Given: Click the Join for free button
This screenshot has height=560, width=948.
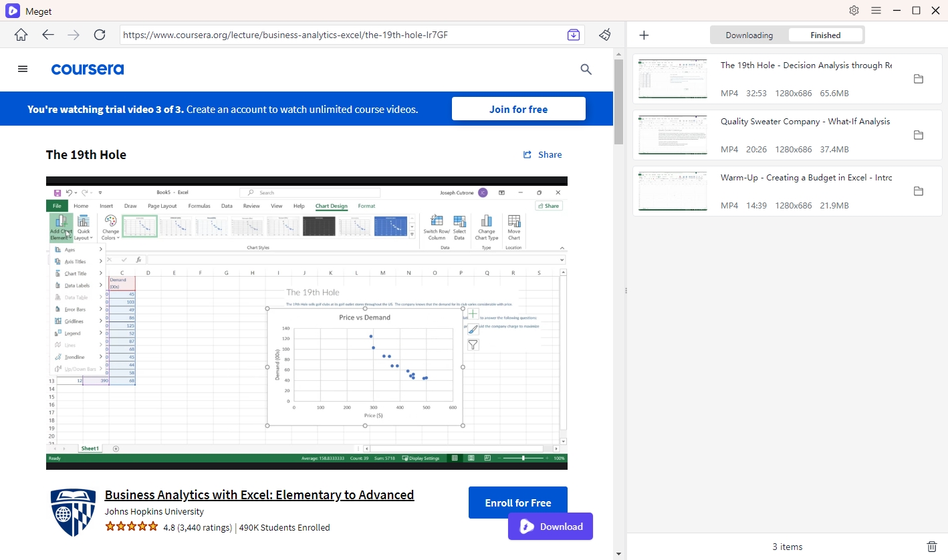Looking at the screenshot, I should click(x=519, y=109).
